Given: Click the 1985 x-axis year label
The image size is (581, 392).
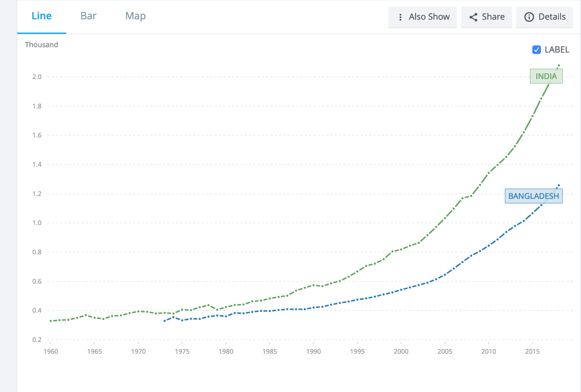Looking at the screenshot, I should tap(270, 352).
